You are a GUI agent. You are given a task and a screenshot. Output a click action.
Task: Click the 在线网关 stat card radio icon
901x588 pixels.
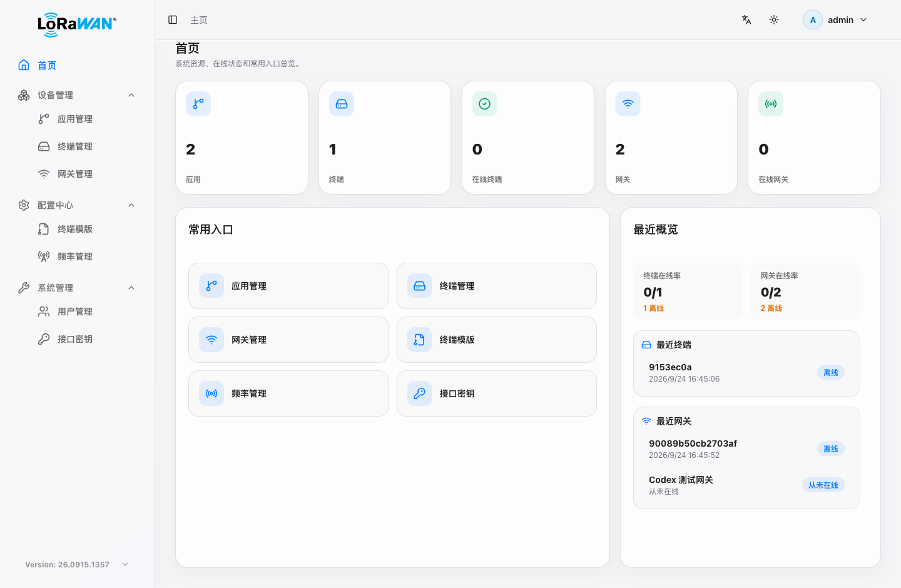point(771,104)
